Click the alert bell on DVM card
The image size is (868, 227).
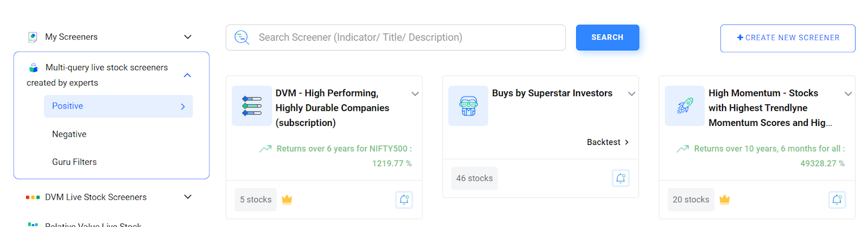(x=404, y=200)
